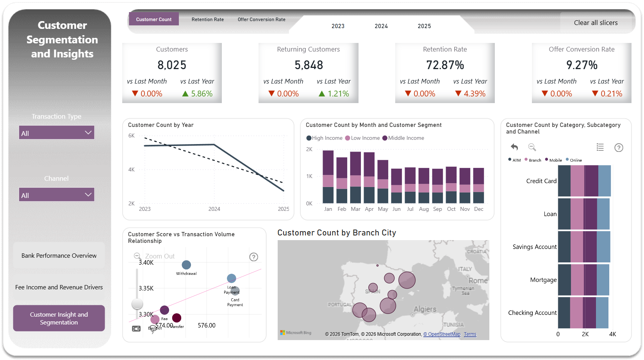The width and height of the screenshot is (644, 360).
Task: Click the Customer Count by Year chart title
Action: point(161,125)
